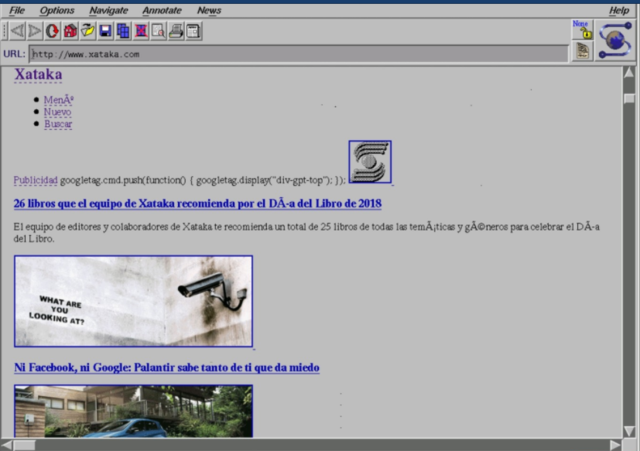Click the stone tablet icon beside URL bar
This screenshot has width=640, height=451.
click(582, 51)
